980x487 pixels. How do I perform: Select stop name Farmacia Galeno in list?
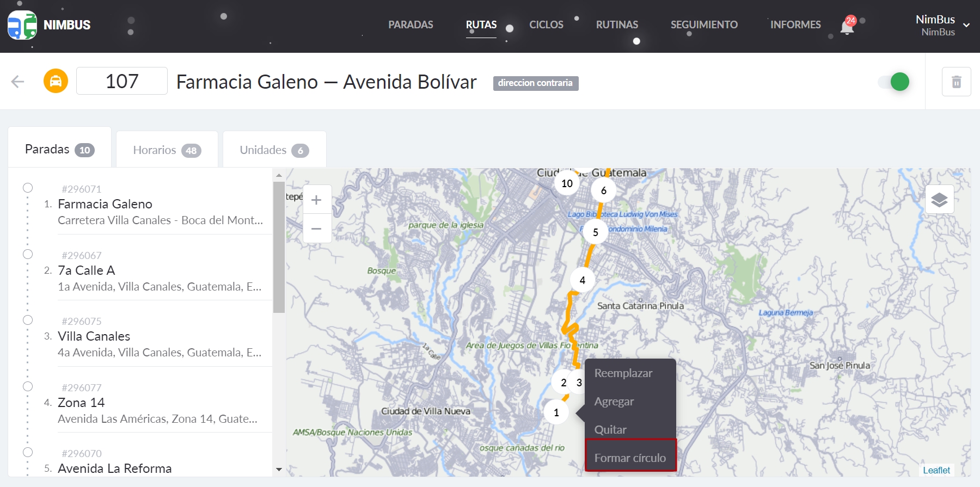105,204
